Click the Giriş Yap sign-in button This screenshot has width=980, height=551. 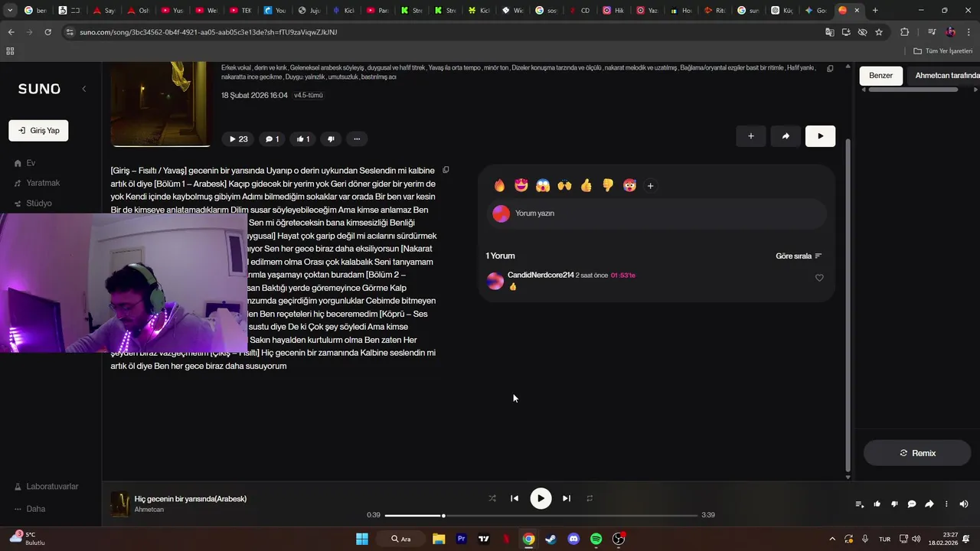pyautogui.click(x=38, y=131)
